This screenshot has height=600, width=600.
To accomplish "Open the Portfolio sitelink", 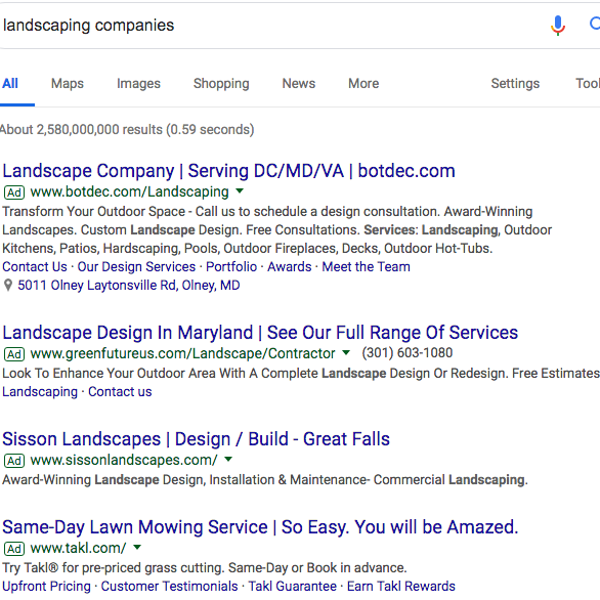I will click(x=232, y=267).
